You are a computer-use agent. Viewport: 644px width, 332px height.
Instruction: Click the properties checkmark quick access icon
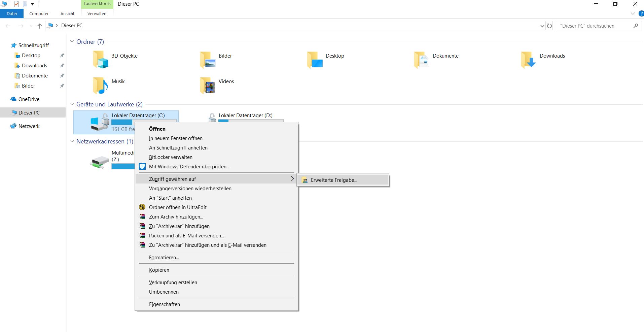coord(16,4)
